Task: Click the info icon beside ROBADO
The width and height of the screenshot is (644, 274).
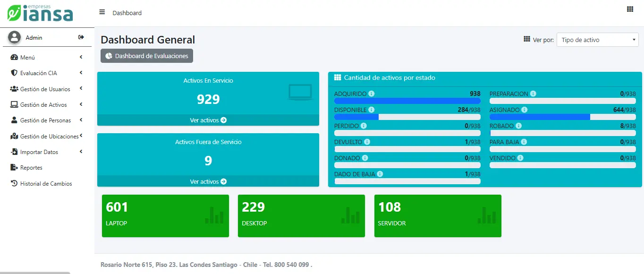Action: [518, 126]
